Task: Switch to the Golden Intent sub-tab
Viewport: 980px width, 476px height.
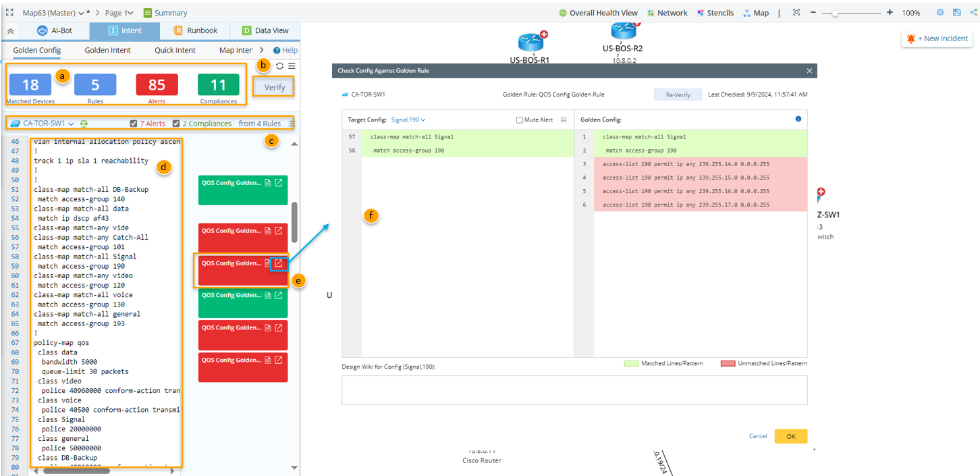Action: (x=108, y=50)
